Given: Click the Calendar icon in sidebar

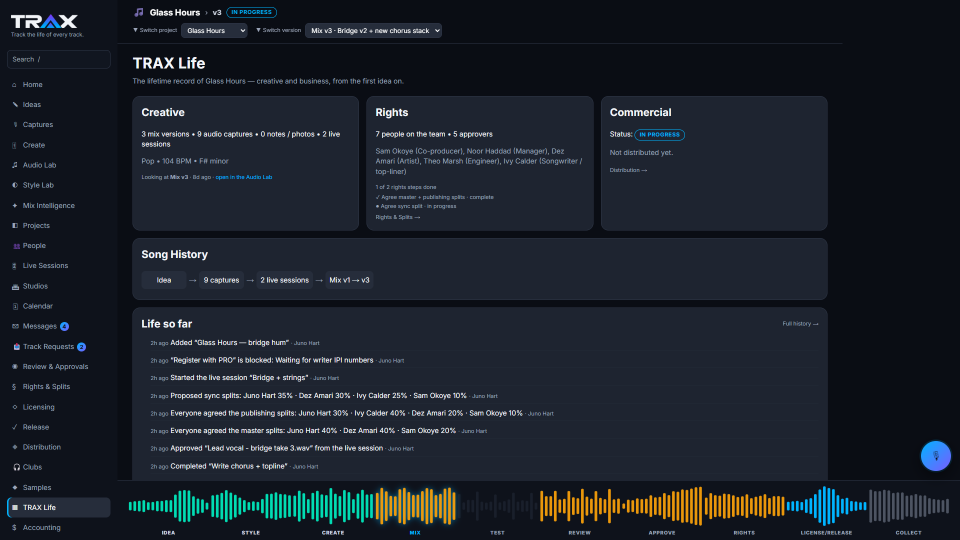Looking at the screenshot, I should 15,306.
